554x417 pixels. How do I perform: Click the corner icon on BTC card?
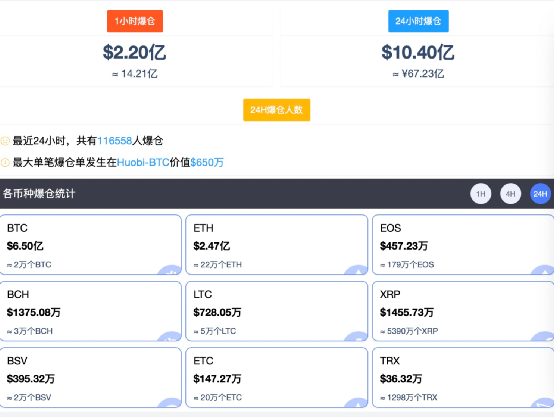tap(170, 270)
